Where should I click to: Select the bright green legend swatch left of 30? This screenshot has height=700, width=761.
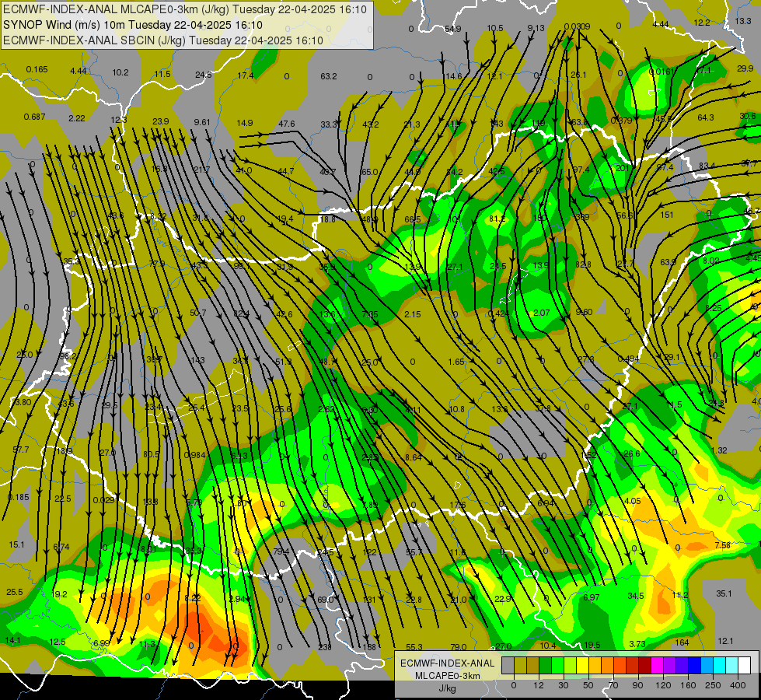point(558,665)
